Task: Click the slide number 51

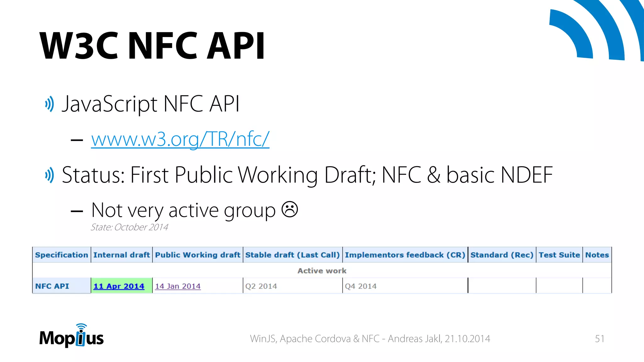Action: (x=599, y=338)
